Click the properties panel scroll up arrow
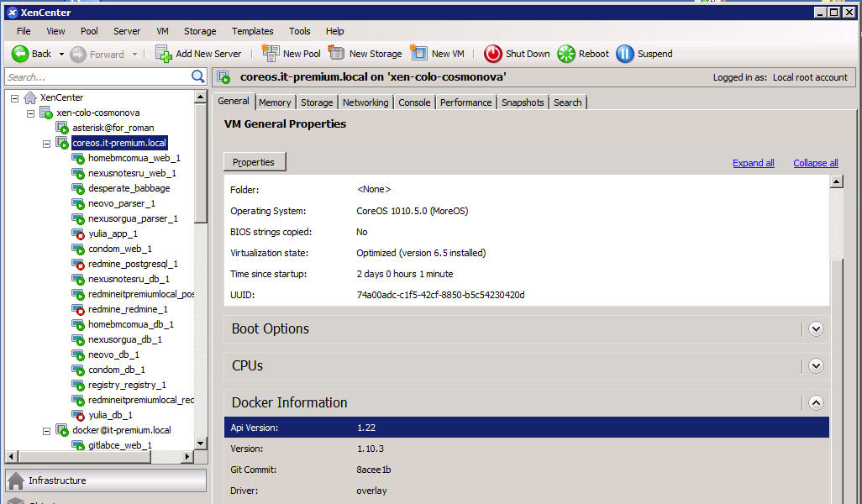Image resolution: width=862 pixels, height=504 pixels. pos(836,181)
